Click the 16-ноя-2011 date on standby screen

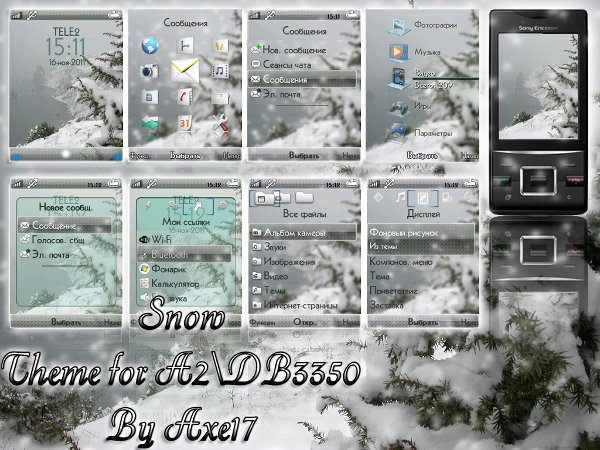(66, 62)
